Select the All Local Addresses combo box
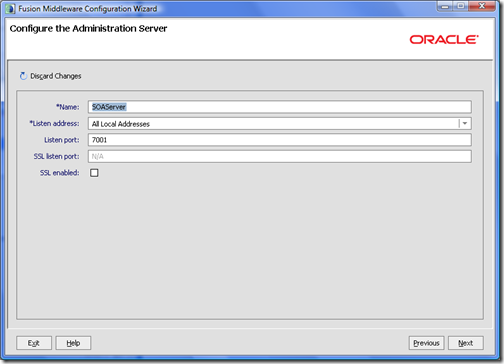504x364 pixels. coord(280,124)
